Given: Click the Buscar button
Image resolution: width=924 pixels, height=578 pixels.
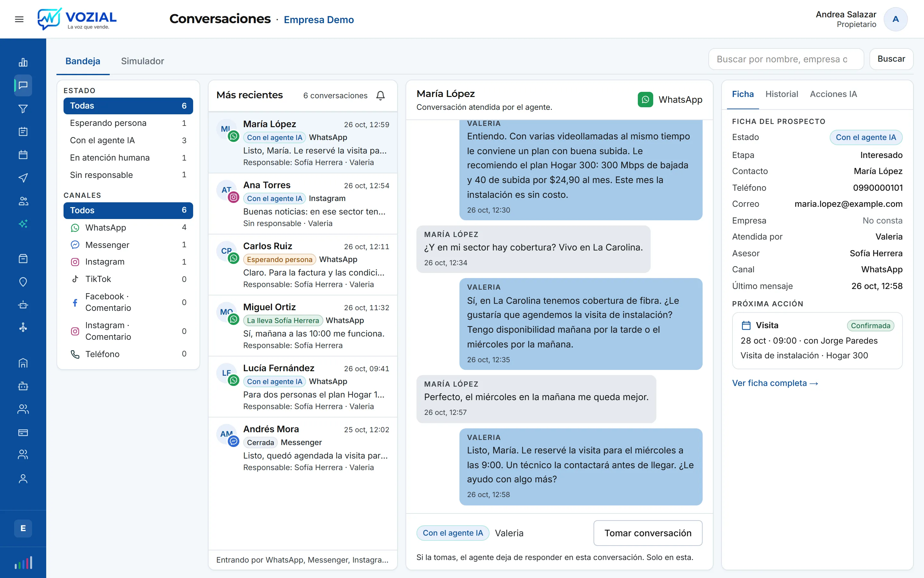Looking at the screenshot, I should tap(891, 59).
